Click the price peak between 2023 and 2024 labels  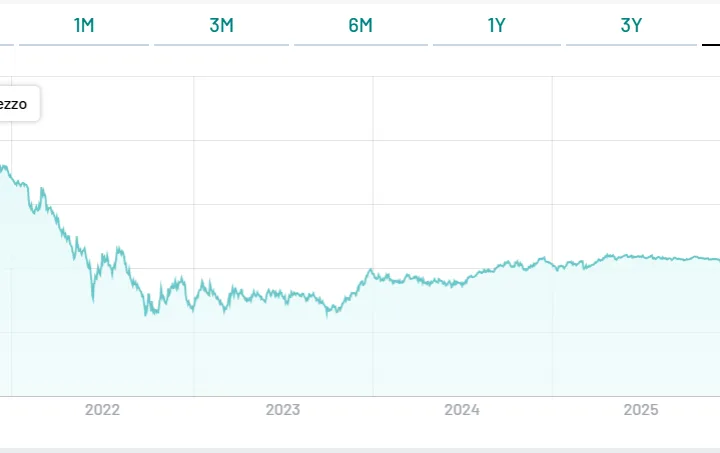370,269
